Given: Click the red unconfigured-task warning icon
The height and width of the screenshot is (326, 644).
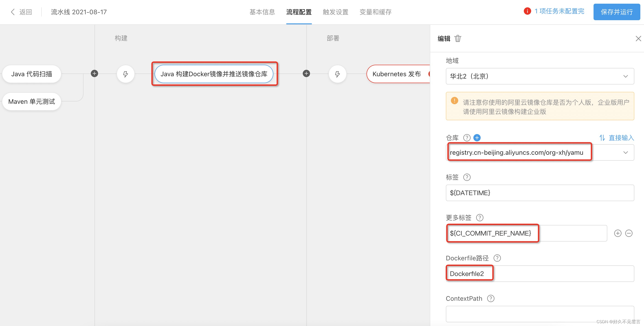Looking at the screenshot, I should click(527, 11).
